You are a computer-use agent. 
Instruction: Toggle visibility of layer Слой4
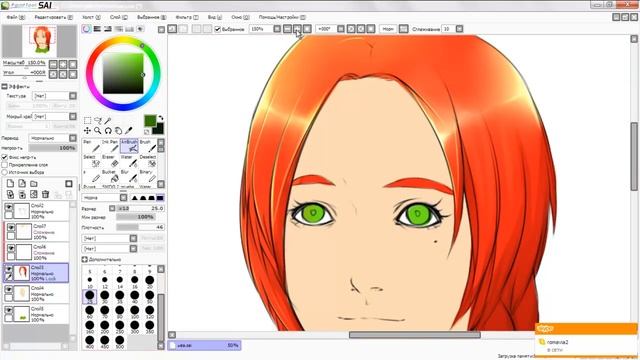tap(9, 290)
